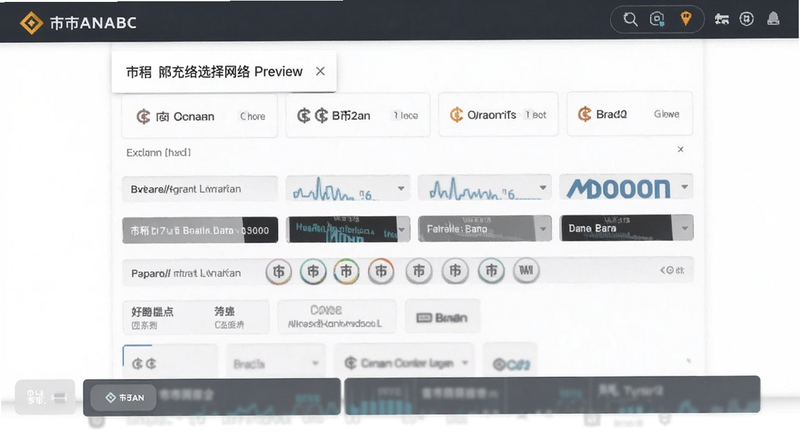Click the orange pin marker icon

tap(686, 19)
